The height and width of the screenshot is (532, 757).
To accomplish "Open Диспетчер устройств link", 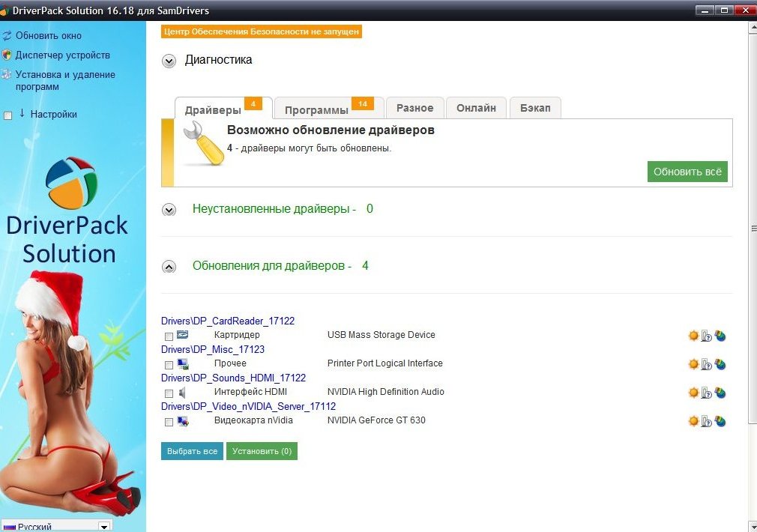I will click(63, 55).
